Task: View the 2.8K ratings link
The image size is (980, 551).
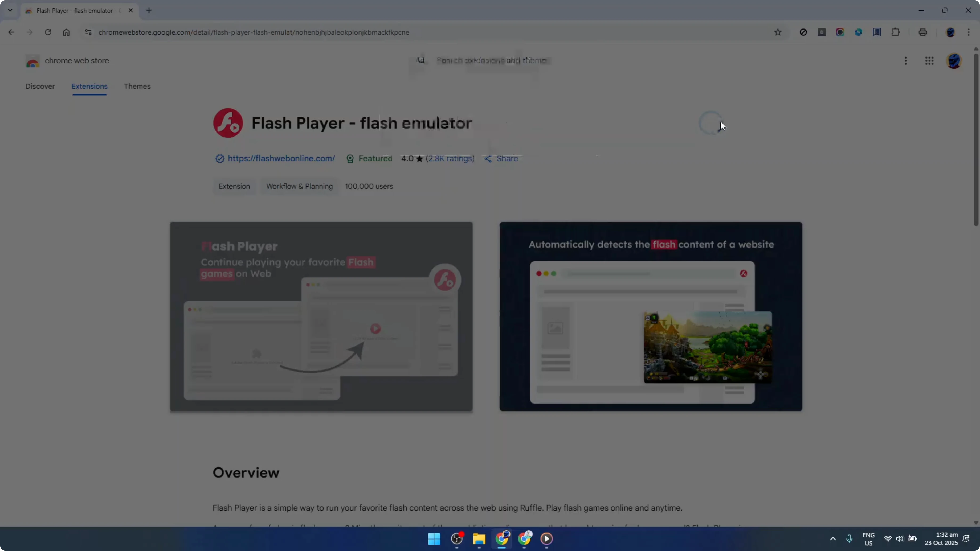Action: 450,159
